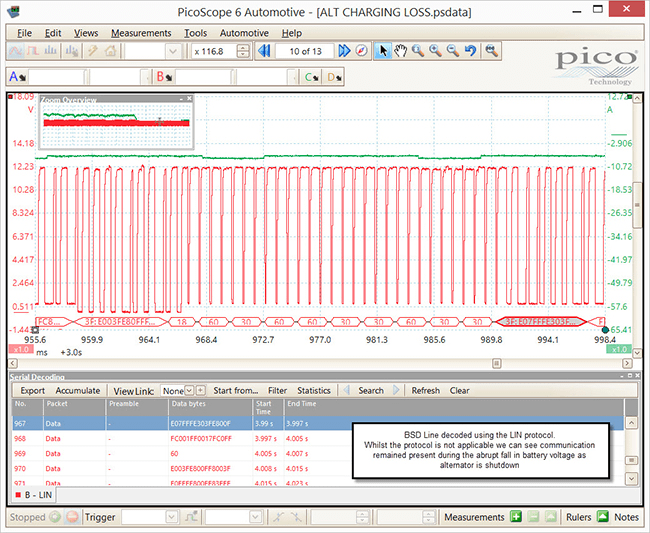Open the Tools menu
The image size is (650, 533).
pos(195,33)
